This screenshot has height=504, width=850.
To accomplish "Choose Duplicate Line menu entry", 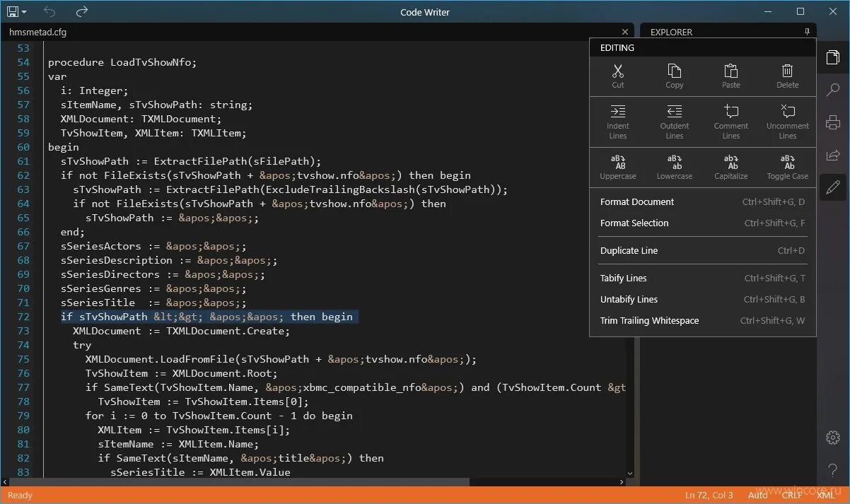I will 703,250.
